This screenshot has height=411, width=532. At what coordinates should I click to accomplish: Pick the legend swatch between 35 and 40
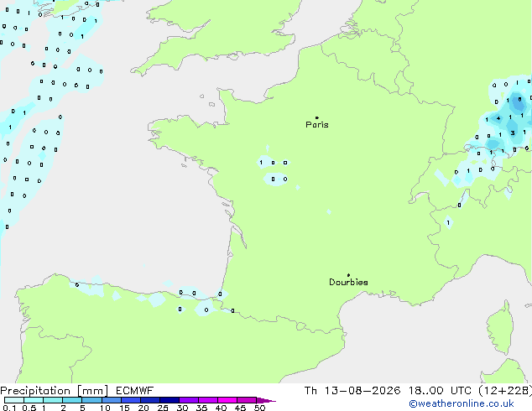pos(207,400)
